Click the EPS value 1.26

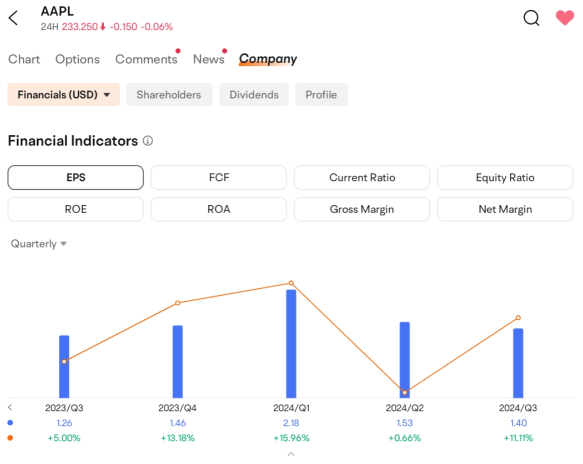(x=64, y=423)
